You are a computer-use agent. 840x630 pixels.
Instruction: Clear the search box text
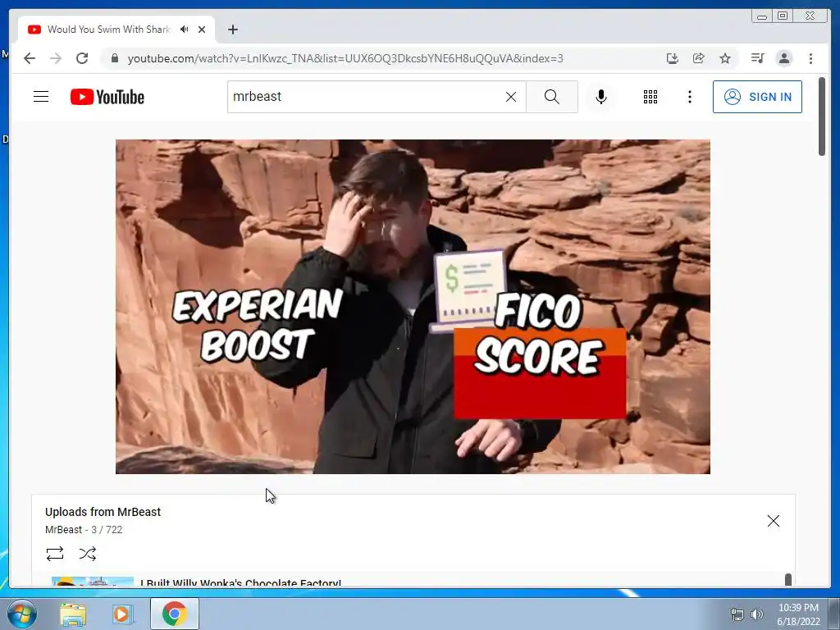click(511, 97)
